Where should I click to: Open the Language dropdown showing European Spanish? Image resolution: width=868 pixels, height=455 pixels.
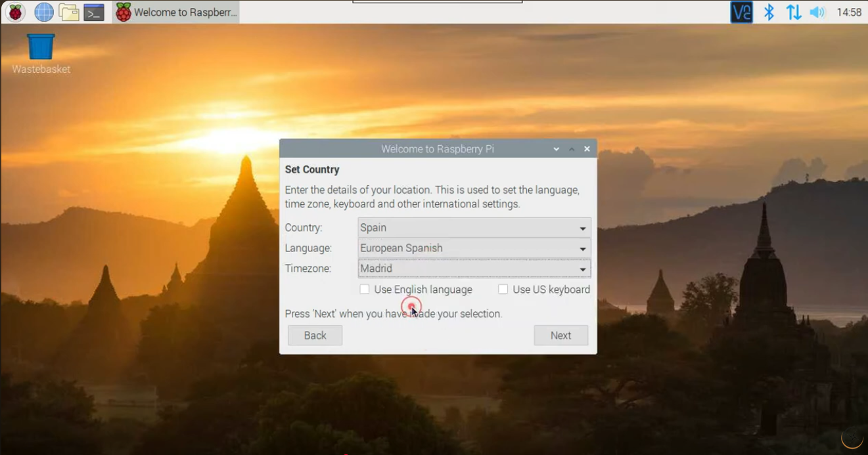tap(474, 248)
